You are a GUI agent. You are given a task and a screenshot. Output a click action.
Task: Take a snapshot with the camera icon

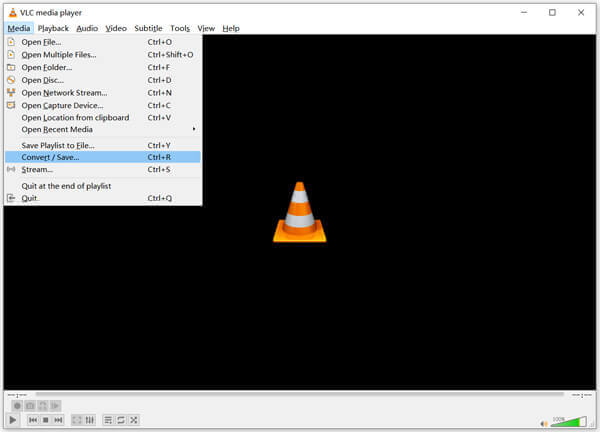(30, 406)
